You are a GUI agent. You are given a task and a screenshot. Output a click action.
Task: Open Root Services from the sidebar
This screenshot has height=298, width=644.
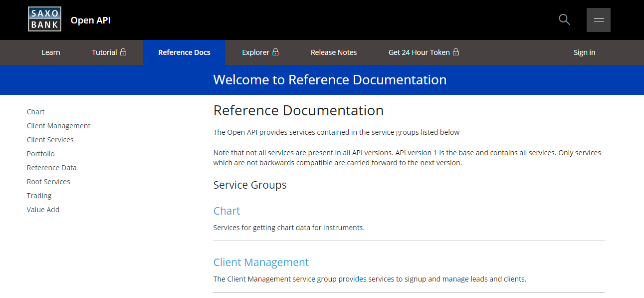point(48,181)
